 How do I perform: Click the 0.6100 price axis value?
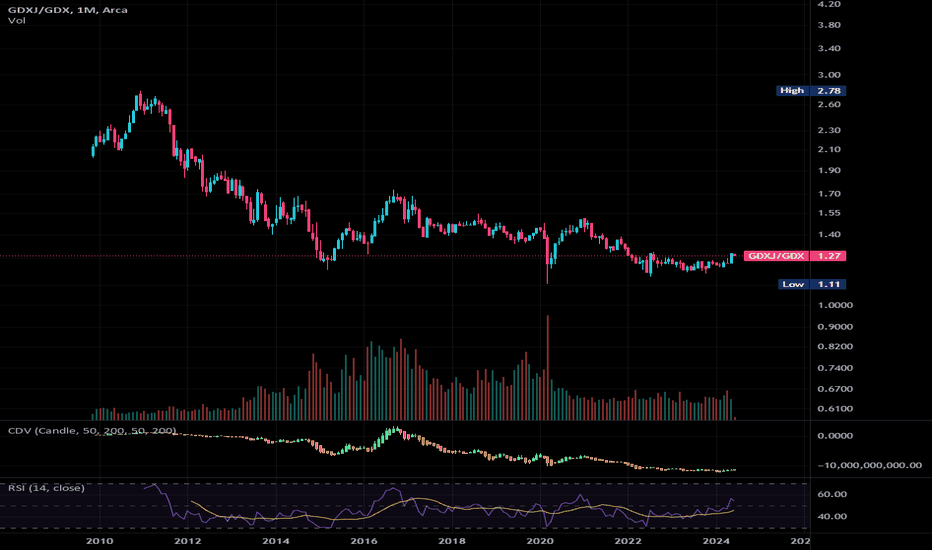pyautogui.click(x=835, y=409)
